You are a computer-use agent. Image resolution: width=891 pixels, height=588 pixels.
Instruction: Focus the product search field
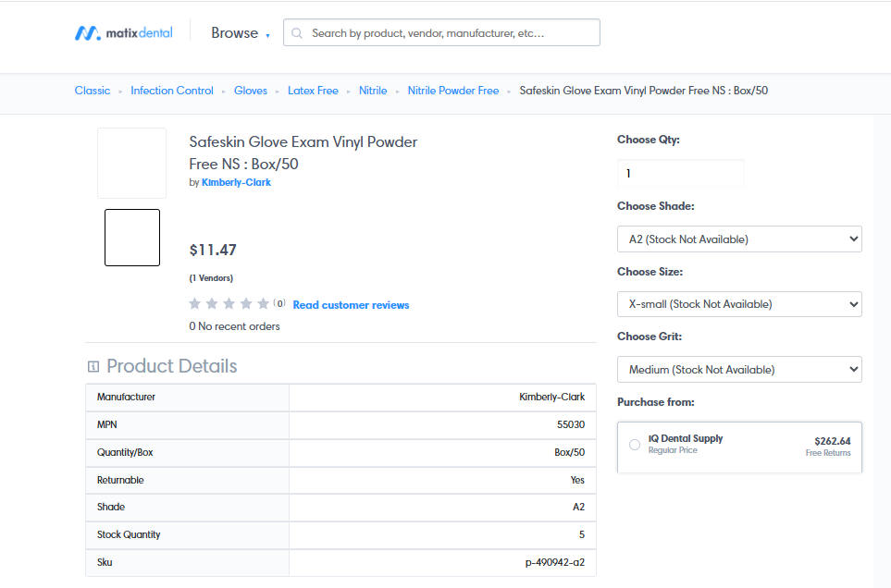coord(441,32)
